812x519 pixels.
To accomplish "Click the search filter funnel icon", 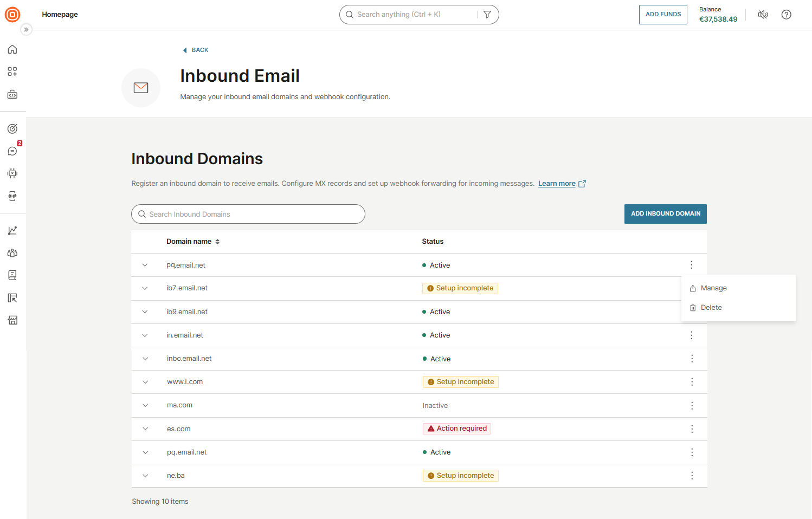I will click(487, 15).
